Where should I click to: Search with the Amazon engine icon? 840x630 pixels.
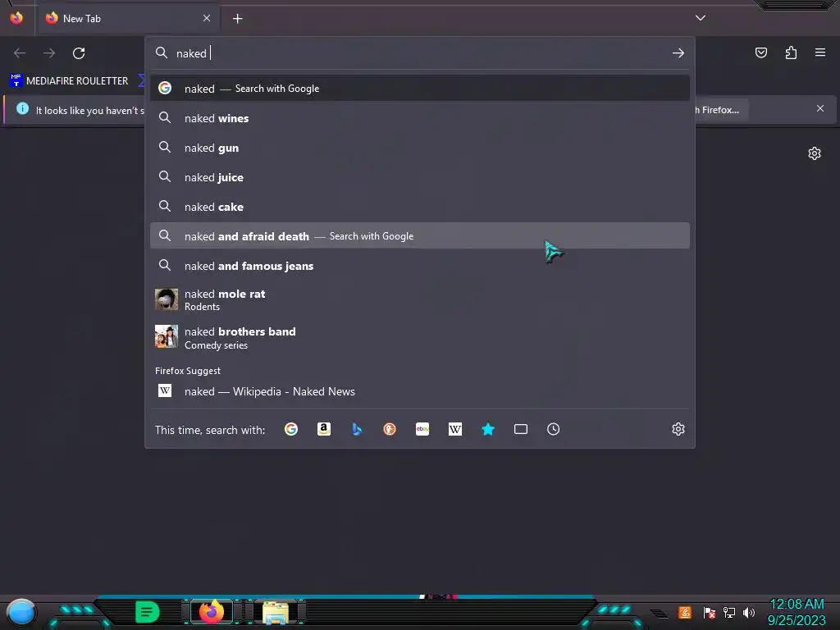click(x=323, y=429)
